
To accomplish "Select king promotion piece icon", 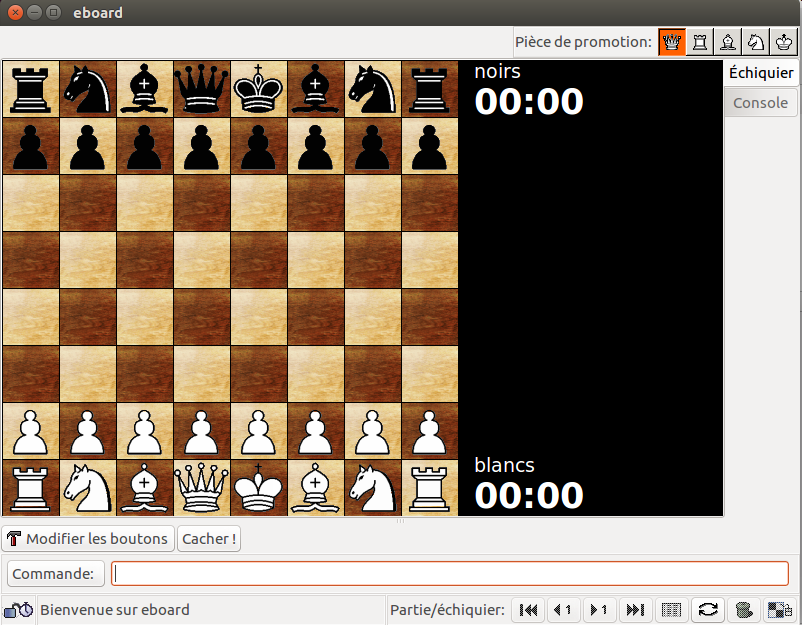I will pos(783,42).
